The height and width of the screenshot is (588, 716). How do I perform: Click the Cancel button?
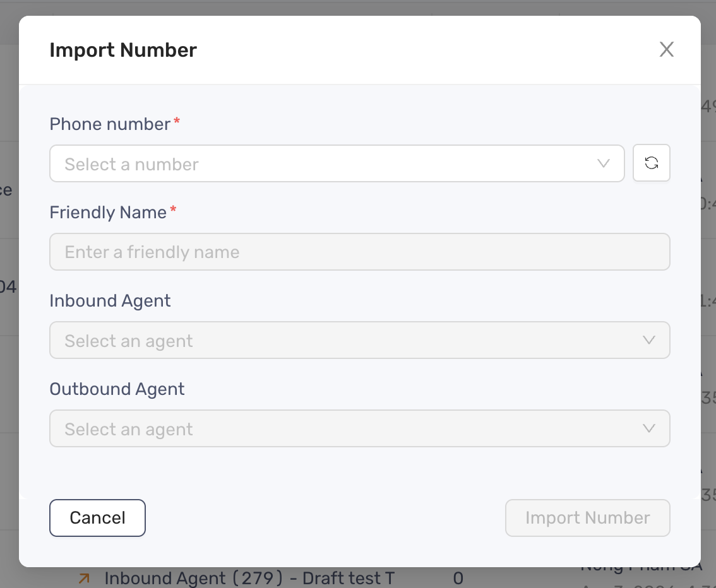coord(97,517)
